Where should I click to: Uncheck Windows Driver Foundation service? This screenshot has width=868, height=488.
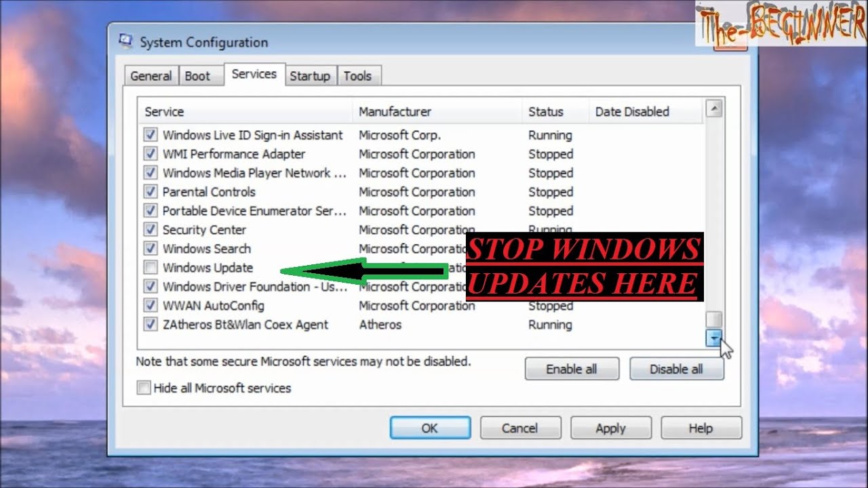(151, 287)
